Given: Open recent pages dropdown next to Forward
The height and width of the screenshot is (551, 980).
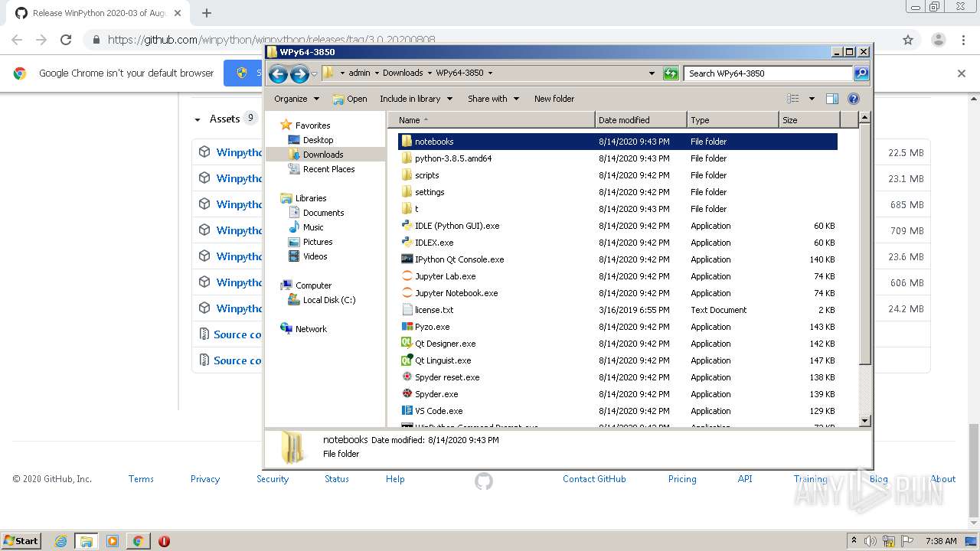Looking at the screenshot, I should (314, 74).
